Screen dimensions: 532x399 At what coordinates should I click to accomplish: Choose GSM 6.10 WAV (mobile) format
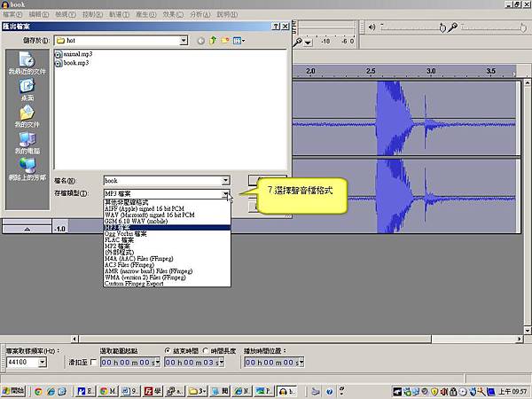point(167,221)
